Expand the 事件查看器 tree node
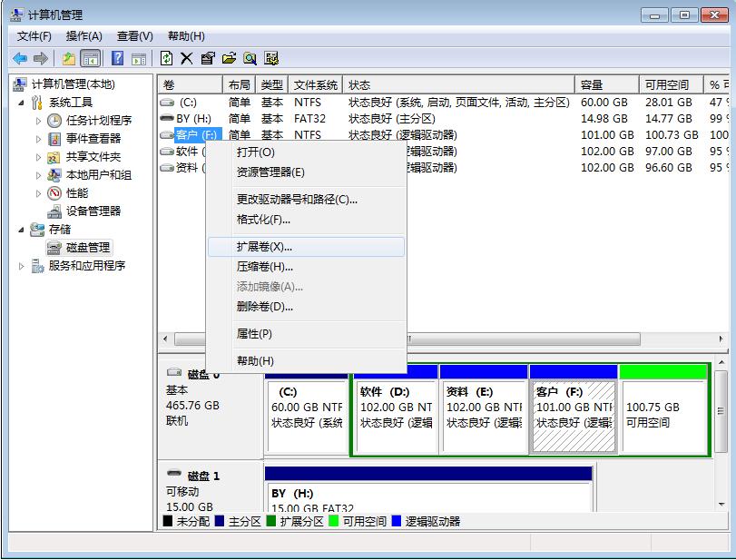 (38, 138)
